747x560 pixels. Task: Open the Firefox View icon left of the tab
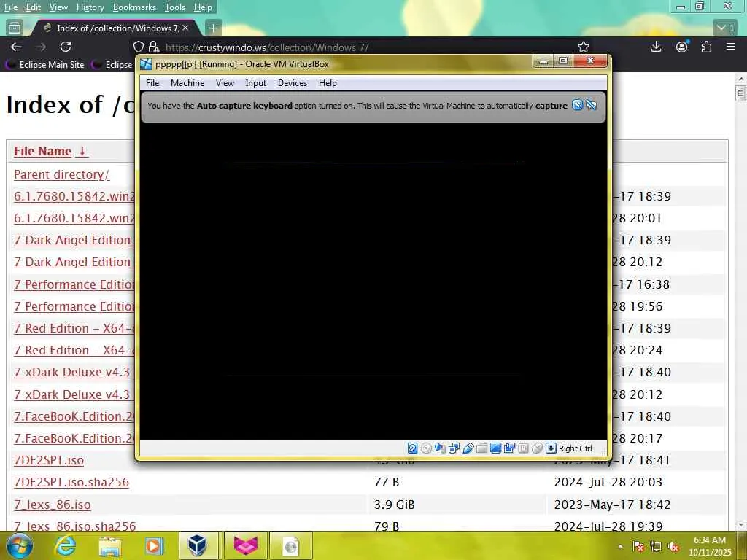click(15, 28)
